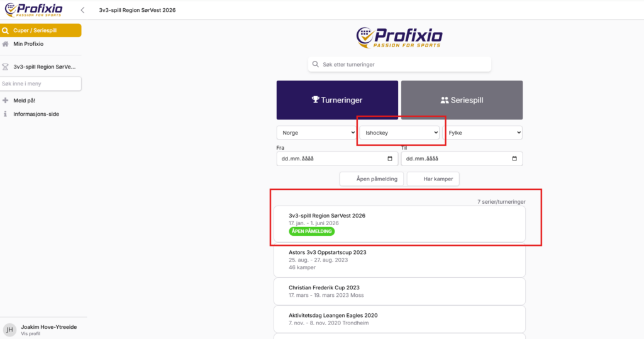
Task: Click the home icon next to Min Profixio
Action: [6, 44]
